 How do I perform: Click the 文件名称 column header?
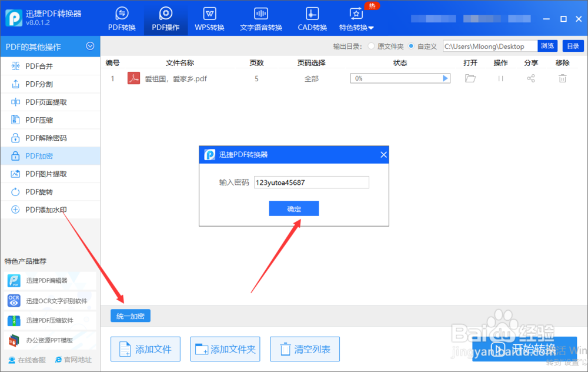click(180, 63)
